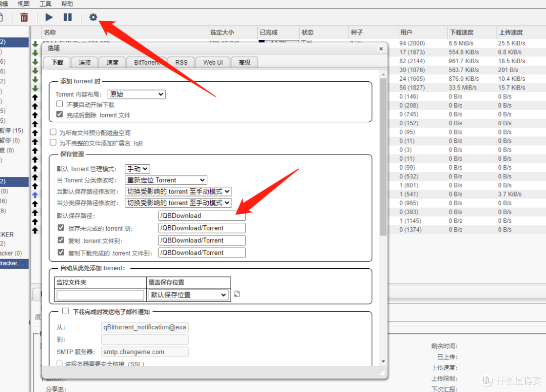Click the trash icon to delete torrent

24,17
